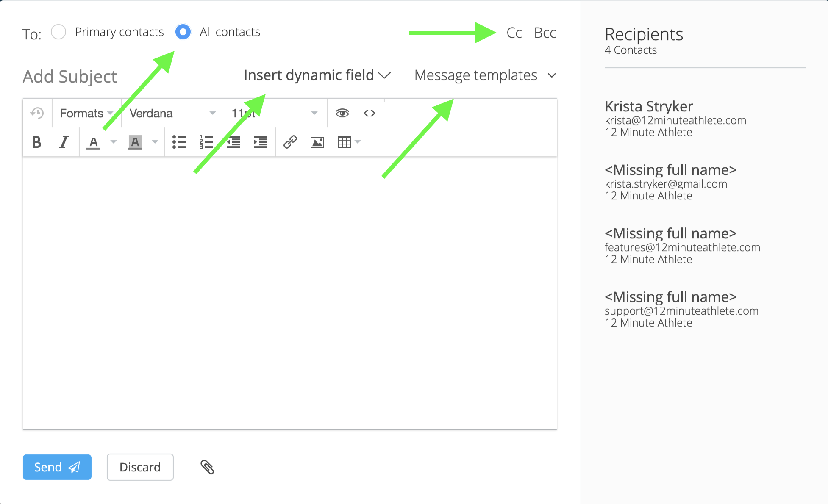Open the text color picker arrow
This screenshot has height=504, width=828.
click(x=114, y=142)
